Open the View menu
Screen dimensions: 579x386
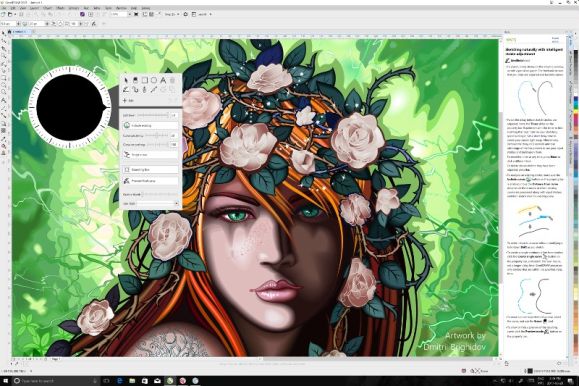coord(23,8)
